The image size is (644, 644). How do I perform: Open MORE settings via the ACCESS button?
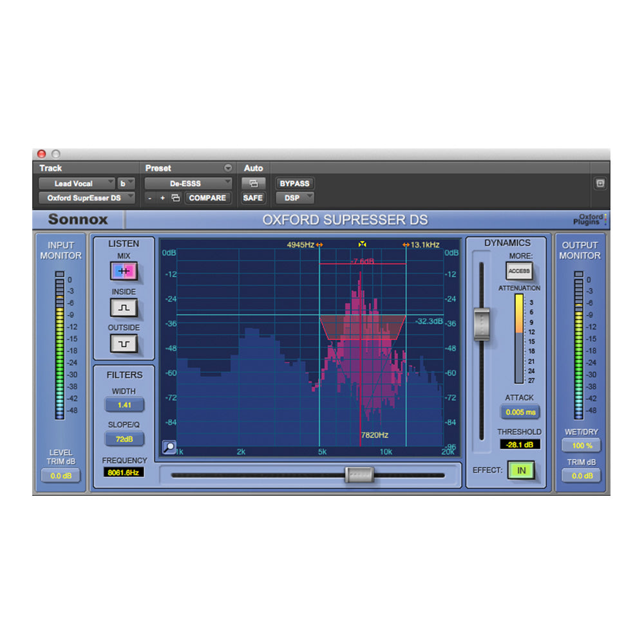519,271
